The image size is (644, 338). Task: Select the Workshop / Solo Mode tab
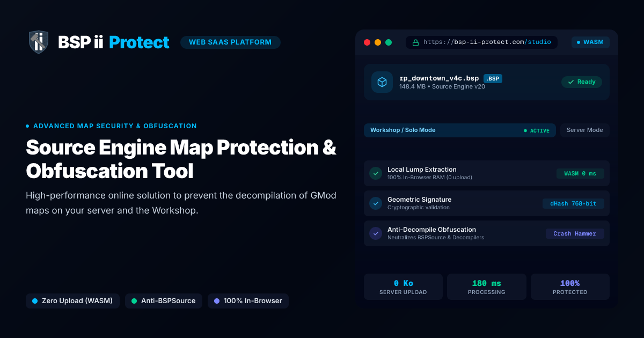(460, 130)
